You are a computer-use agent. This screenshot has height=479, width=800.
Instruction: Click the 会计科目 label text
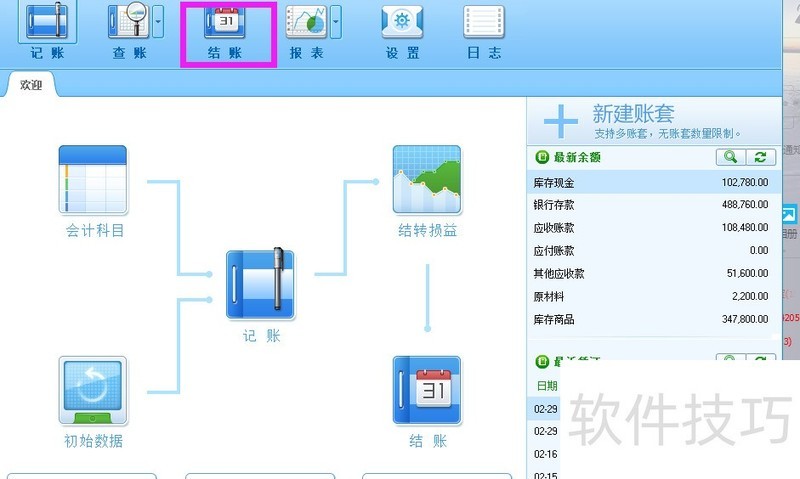95,231
